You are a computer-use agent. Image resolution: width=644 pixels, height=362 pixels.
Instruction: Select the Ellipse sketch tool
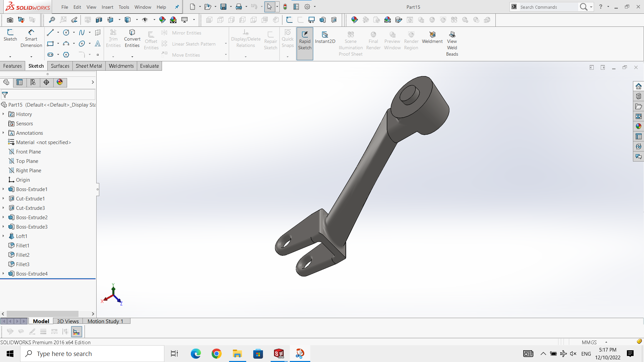tap(82, 44)
